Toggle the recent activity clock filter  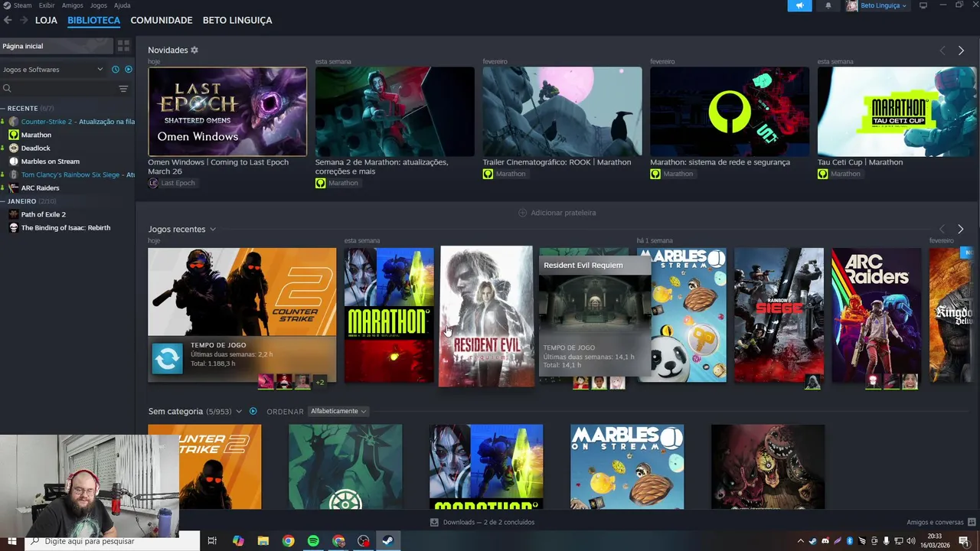[116, 69]
